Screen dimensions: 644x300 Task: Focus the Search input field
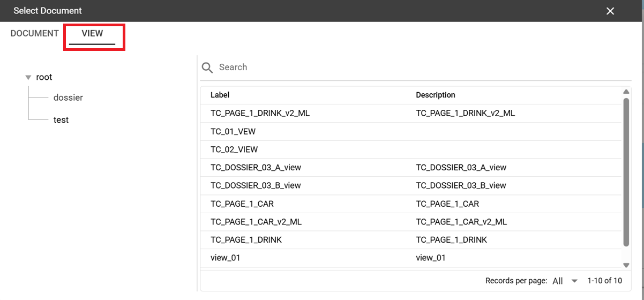tap(423, 67)
